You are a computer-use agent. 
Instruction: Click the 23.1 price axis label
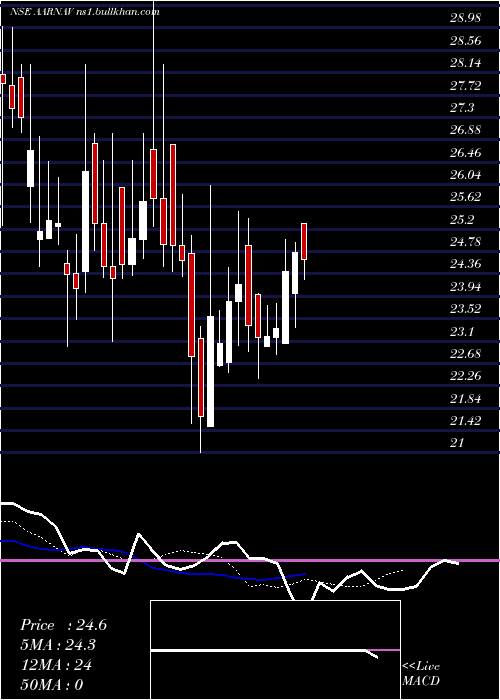(462, 331)
